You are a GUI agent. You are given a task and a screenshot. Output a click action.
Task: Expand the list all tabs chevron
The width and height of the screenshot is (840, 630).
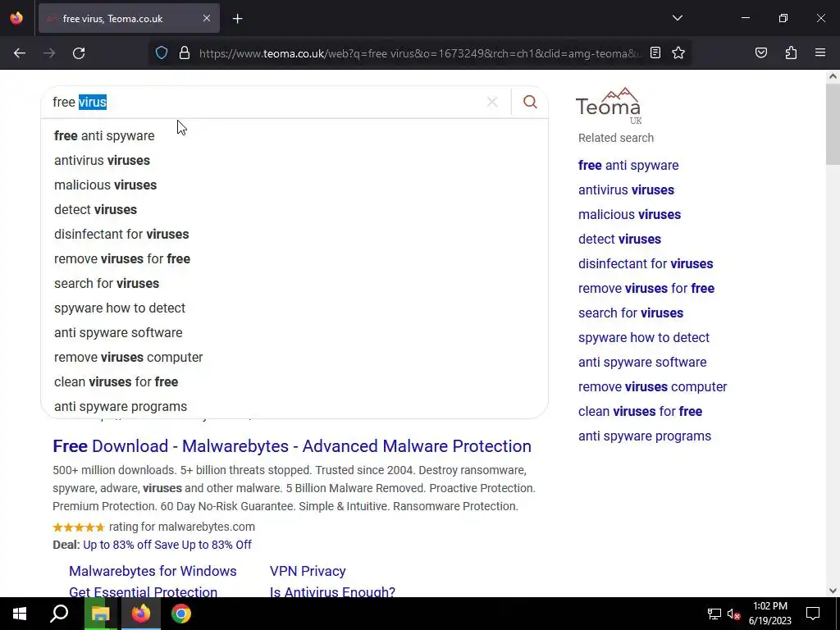pos(677,18)
